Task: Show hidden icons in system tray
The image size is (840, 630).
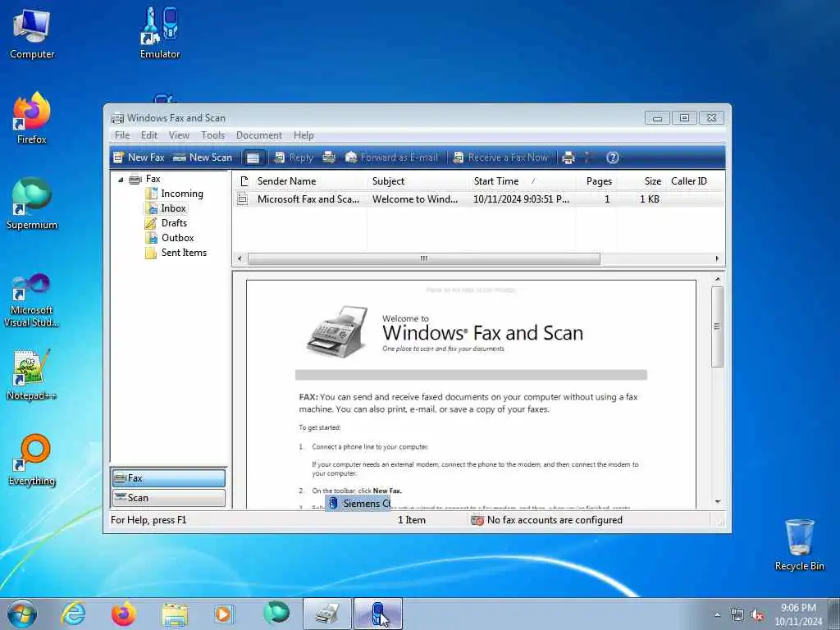Action: (717, 614)
